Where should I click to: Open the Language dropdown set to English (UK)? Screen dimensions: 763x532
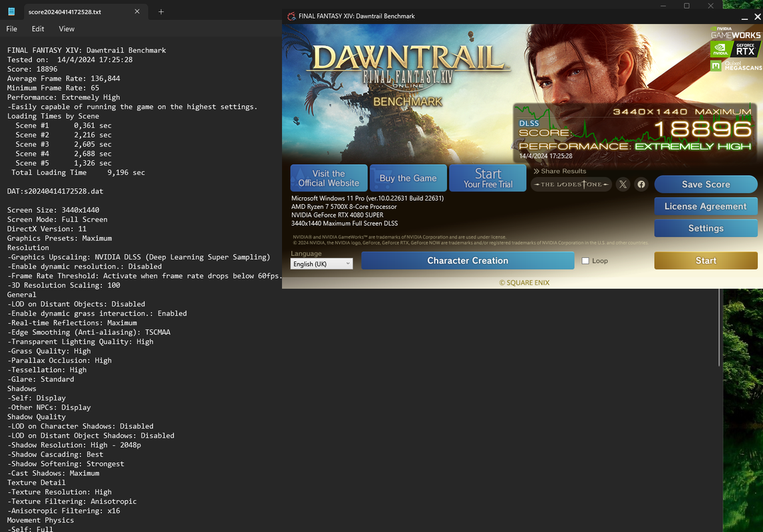click(x=322, y=263)
